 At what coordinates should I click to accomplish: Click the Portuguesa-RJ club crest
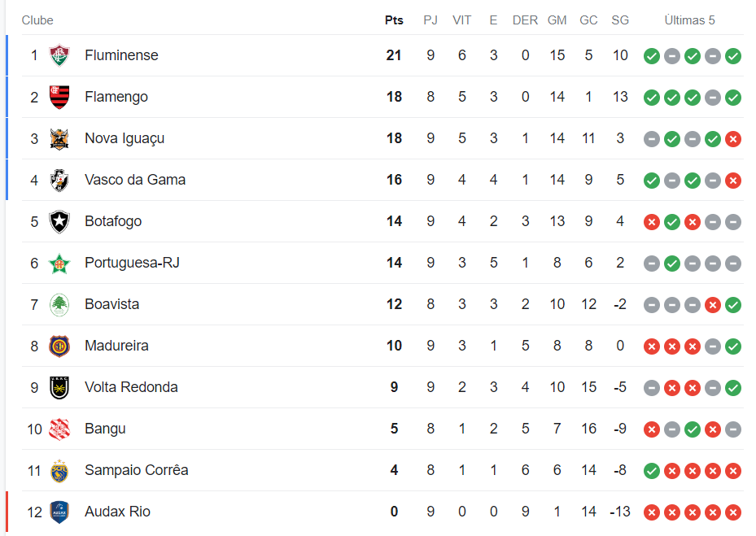coord(59,263)
